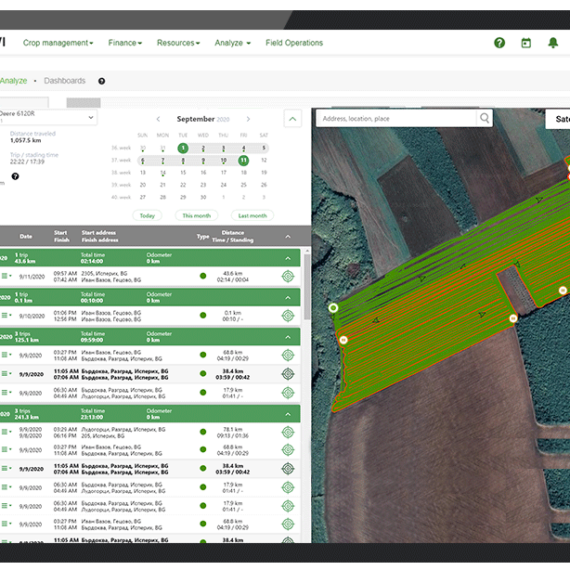Open the help question mark icon in top bar
Viewport: 570px width, 570px height.
499,43
